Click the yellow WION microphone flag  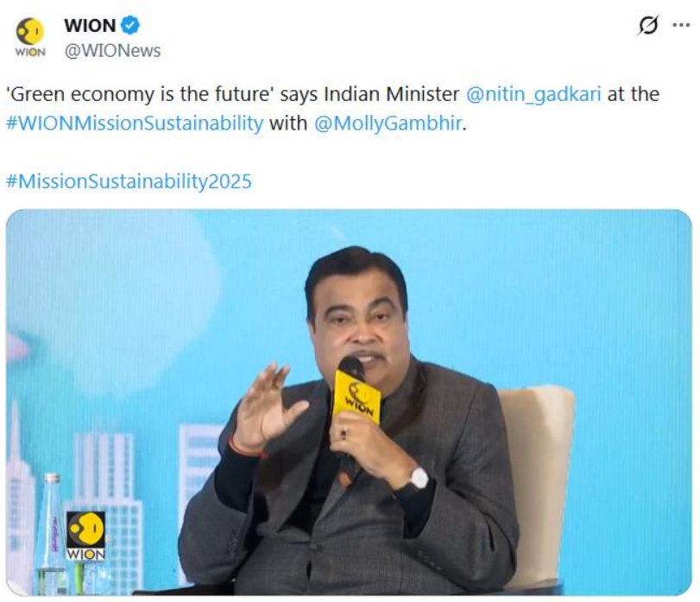(x=357, y=397)
